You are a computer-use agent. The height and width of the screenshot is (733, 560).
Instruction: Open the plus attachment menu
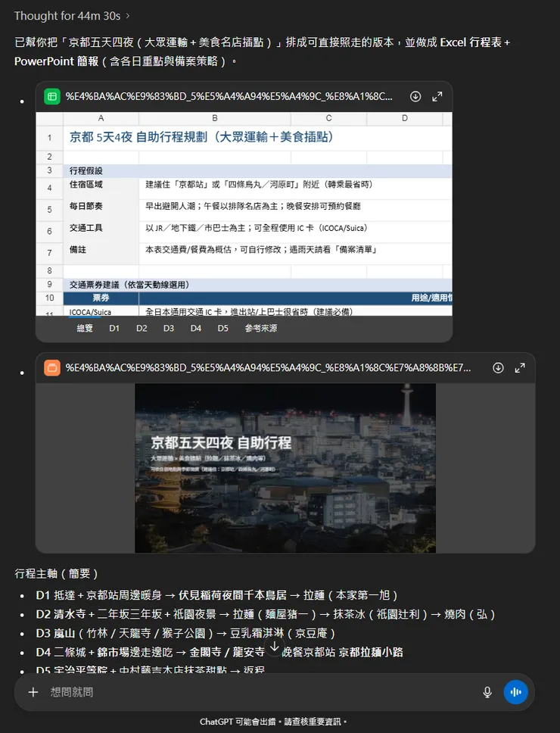tap(33, 692)
